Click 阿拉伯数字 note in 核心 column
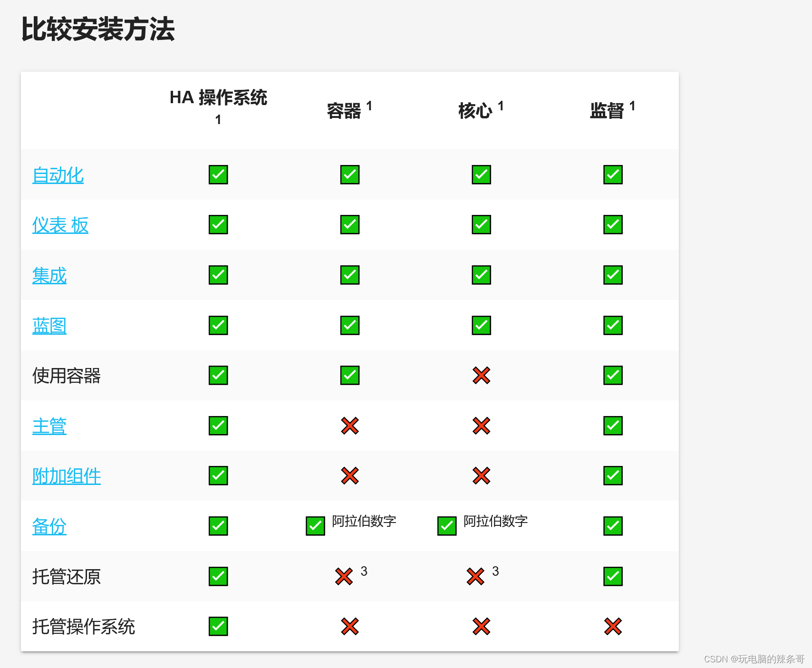 (496, 521)
